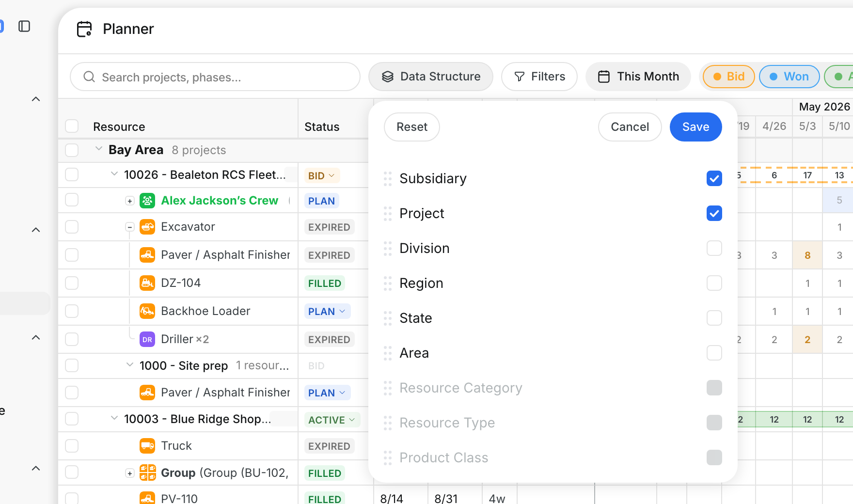Click the Excavator resource icon
The width and height of the screenshot is (853, 504).
click(147, 227)
